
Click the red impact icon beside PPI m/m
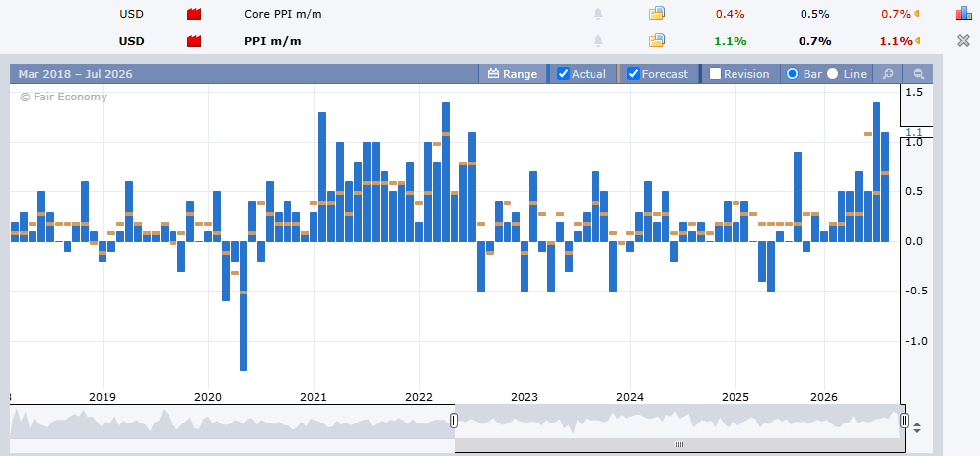(x=194, y=41)
